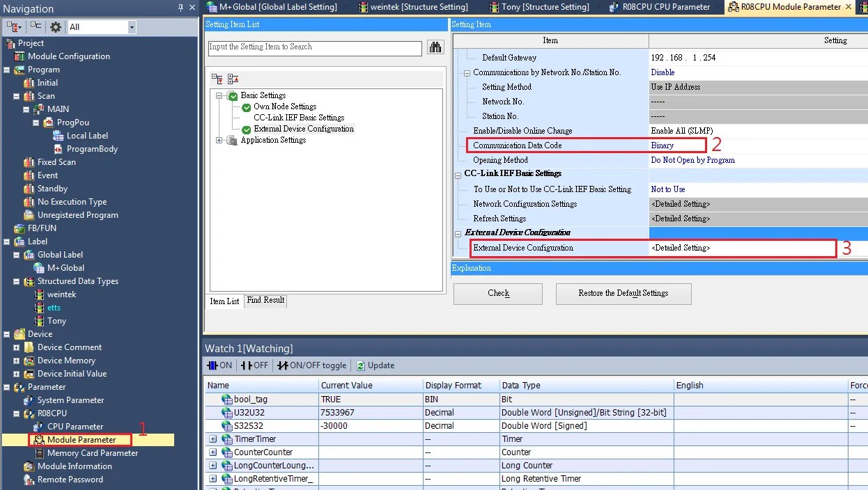Click the M+Global label icon
The width and height of the screenshot is (868, 490).
(x=39, y=268)
